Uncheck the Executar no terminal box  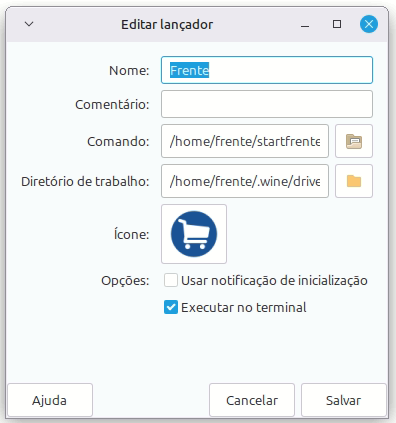(171, 307)
